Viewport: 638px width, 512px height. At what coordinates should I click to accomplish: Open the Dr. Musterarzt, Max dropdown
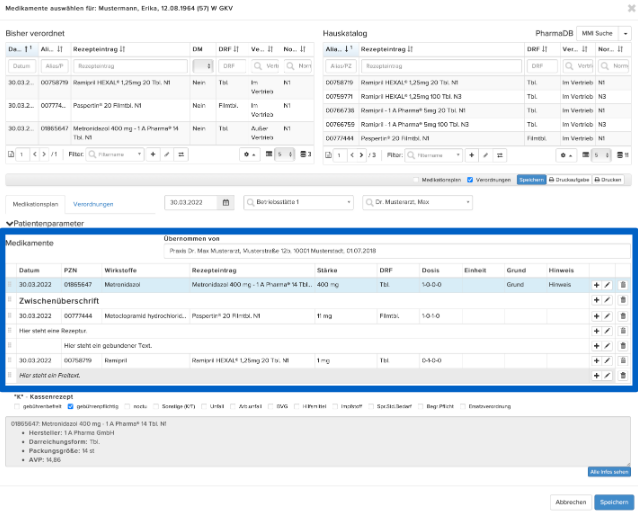[417, 202]
